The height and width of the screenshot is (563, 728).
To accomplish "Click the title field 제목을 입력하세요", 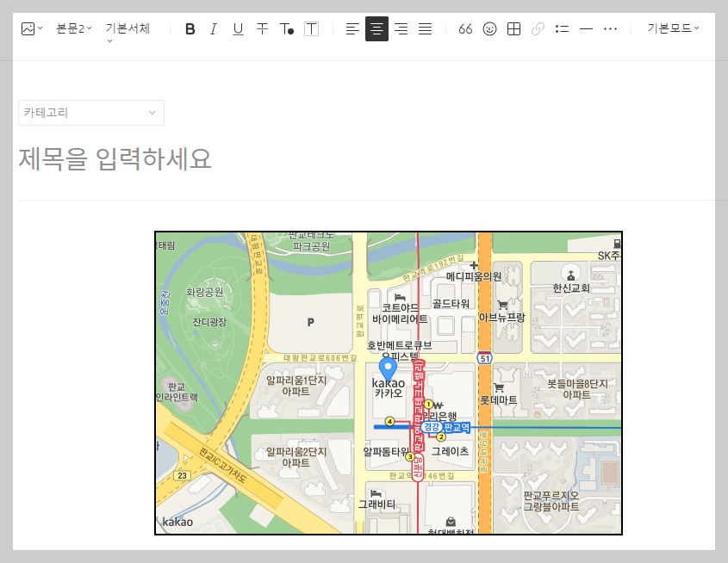I will pos(115,159).
